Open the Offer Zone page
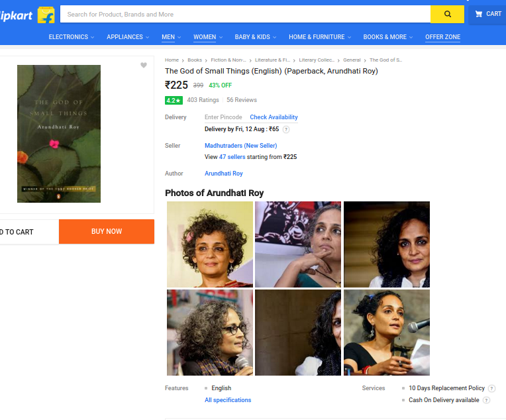The width and height of the screenshot is (506, 420). coord(442,37)
